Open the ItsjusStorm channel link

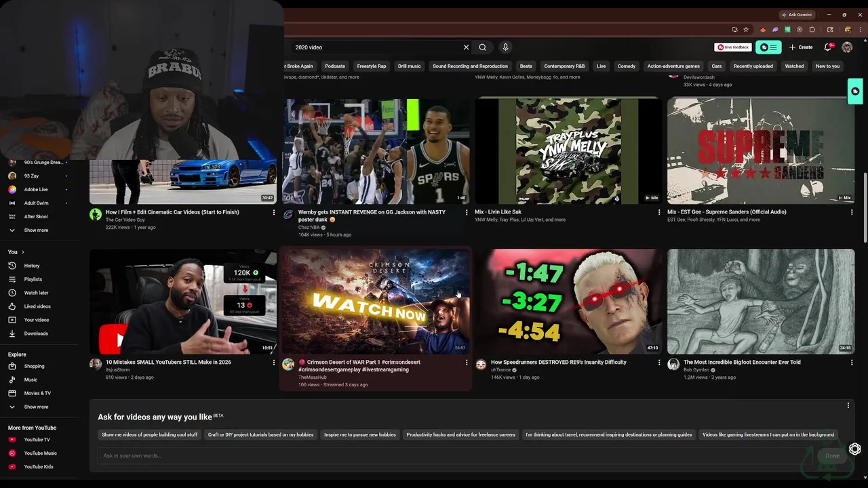coord(118,370)
